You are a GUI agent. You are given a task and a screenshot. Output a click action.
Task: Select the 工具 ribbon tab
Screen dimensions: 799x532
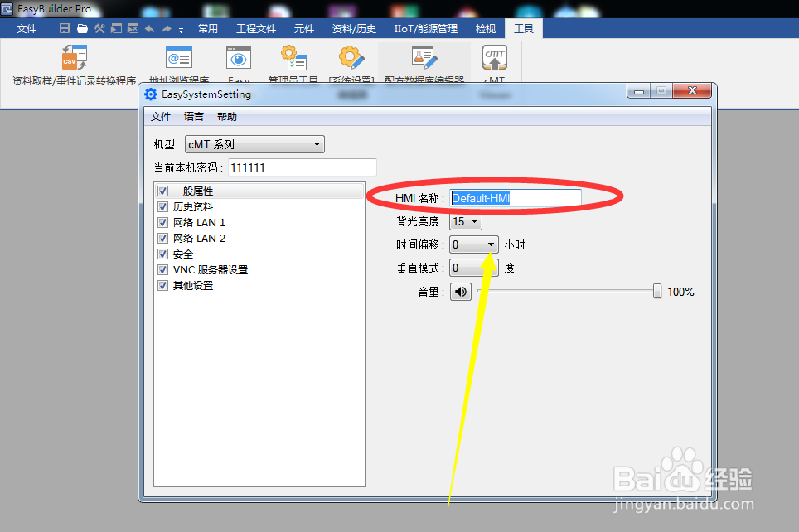tap(524, 28)
